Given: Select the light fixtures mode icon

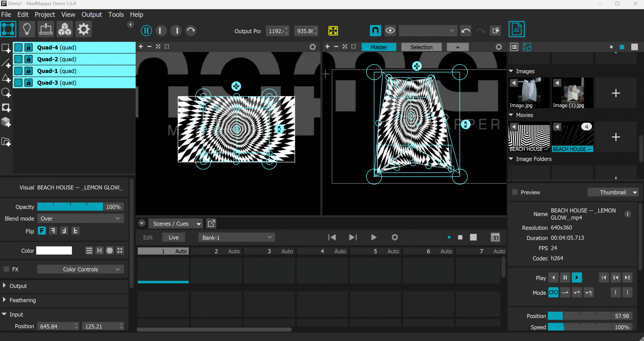Looking at the screenshot, I should (x=27, y=29).
